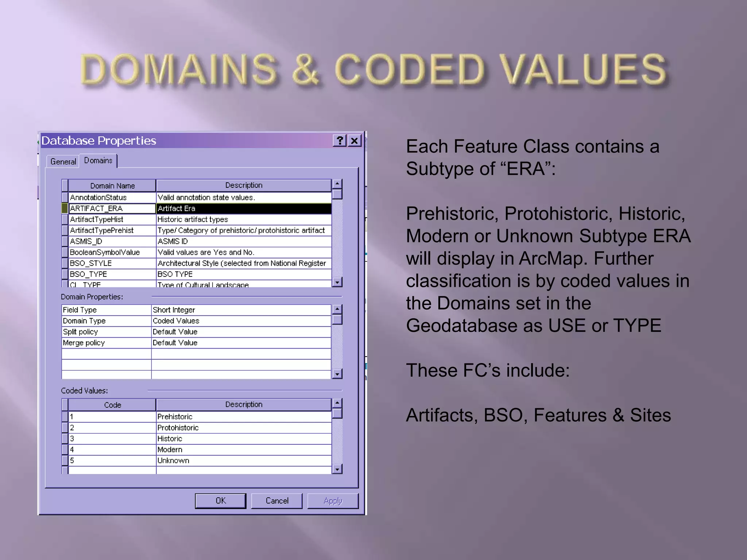Click the 'Artifact Era' description cell
747x560 pixels.
pos(244,208)
